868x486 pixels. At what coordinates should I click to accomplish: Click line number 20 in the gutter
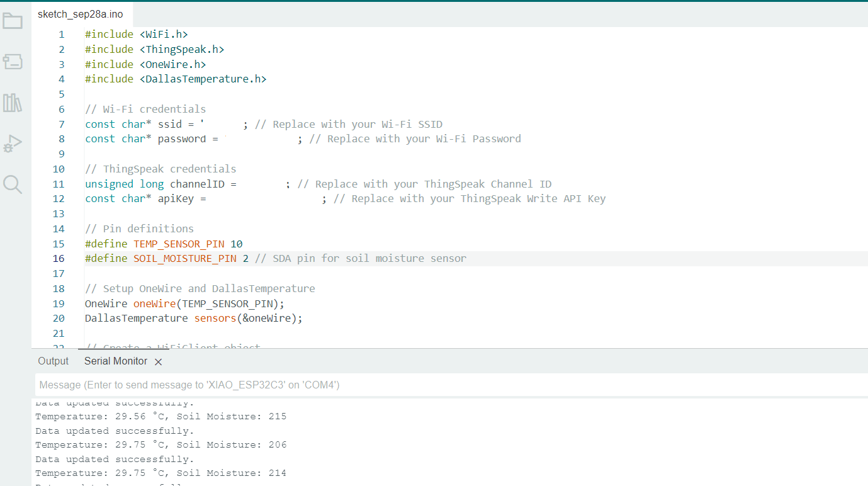tap(59, 319)
